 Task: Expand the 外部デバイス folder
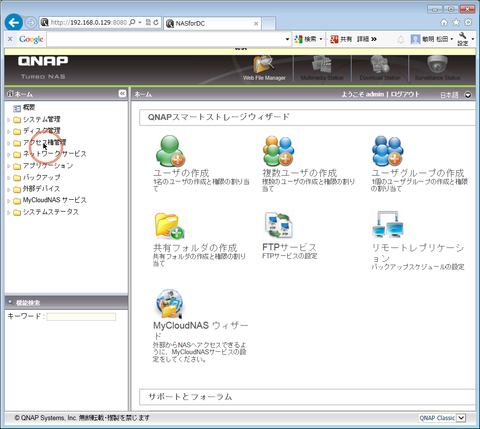pyautogui.click(x=9, y=189)
